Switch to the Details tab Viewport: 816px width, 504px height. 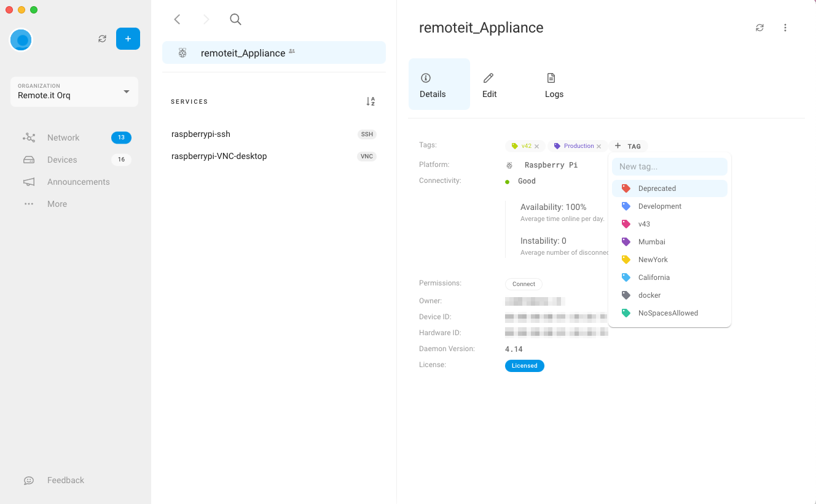pyautogui.click(x=439, y=84)
